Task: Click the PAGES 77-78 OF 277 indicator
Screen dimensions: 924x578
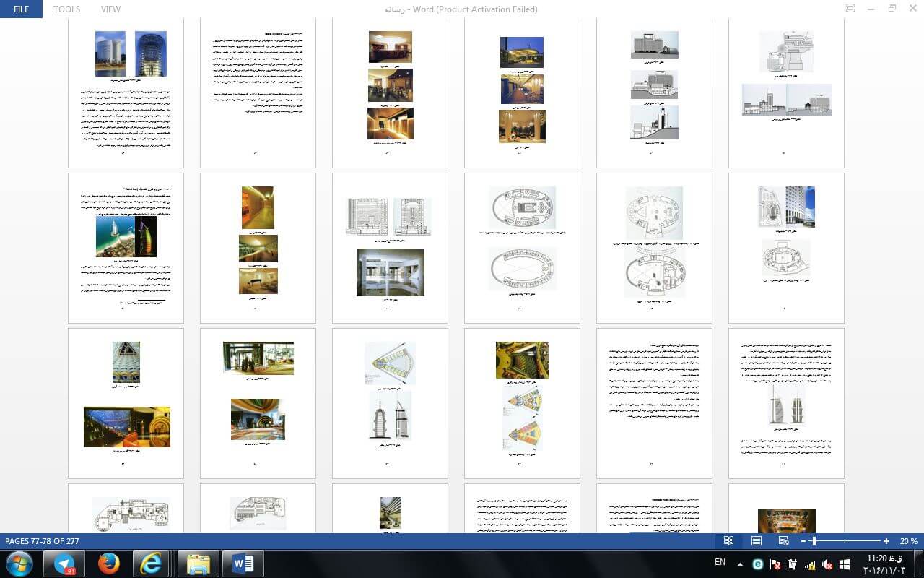Action: (42, 541)
